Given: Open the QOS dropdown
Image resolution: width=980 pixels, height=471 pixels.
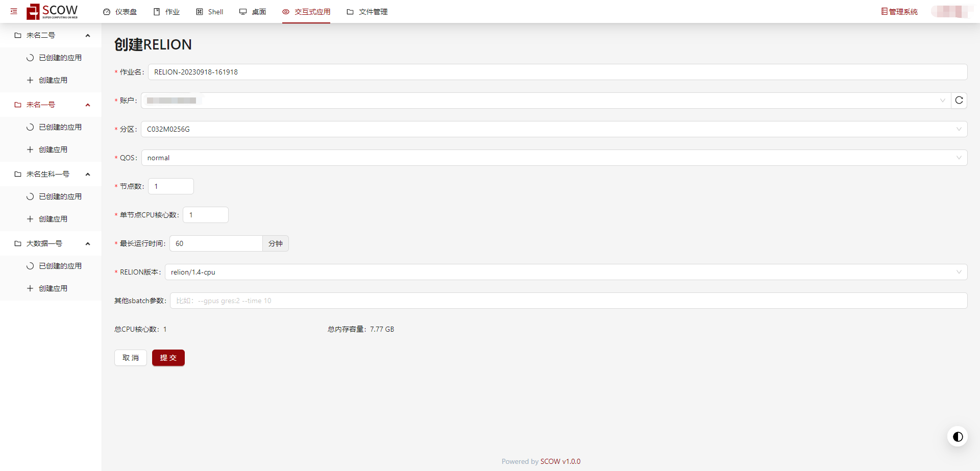Looking at the screenshot, I should point(554,158).
